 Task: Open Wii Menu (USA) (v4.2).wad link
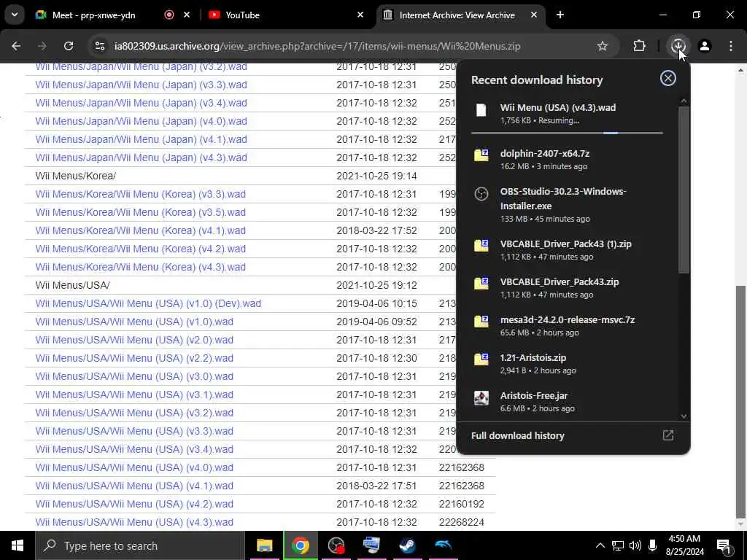tap(134, 504)
